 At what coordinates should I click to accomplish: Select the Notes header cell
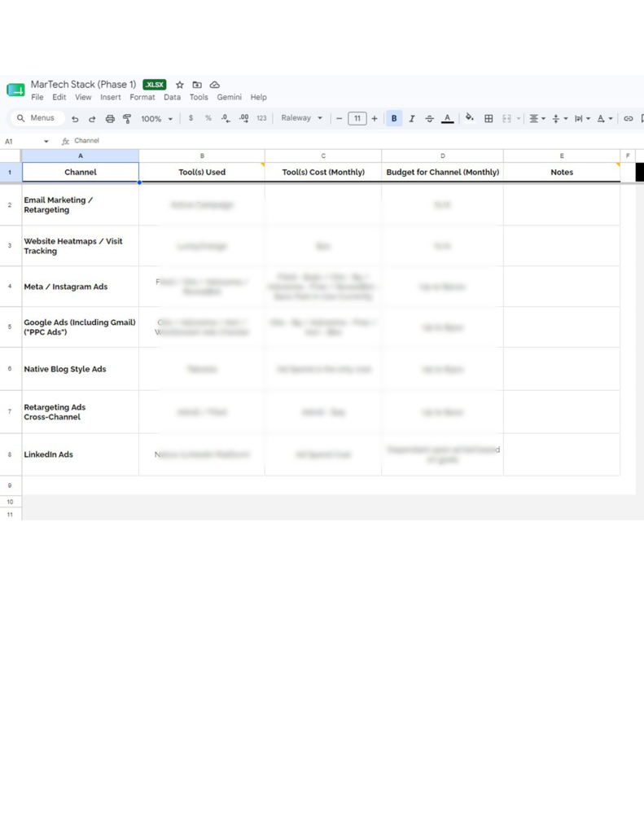[562, 173]
